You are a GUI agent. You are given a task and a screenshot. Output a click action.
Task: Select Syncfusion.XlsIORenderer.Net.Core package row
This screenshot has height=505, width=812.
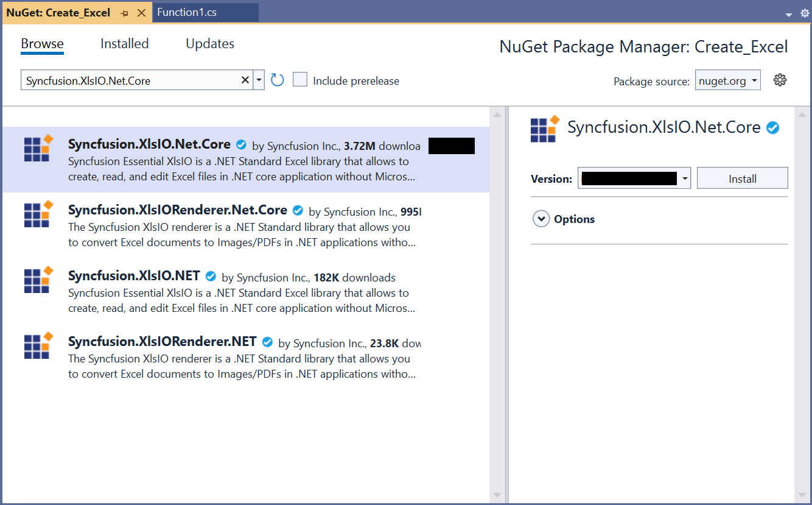click(x=246, y=225)
